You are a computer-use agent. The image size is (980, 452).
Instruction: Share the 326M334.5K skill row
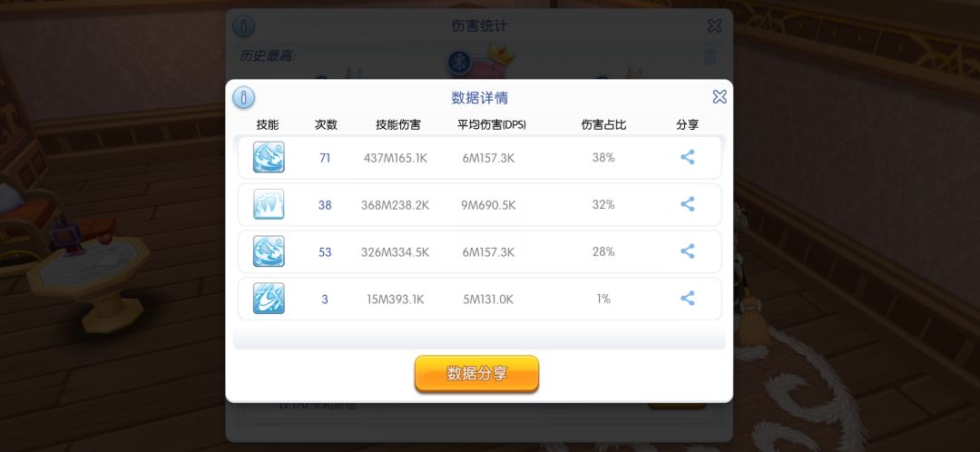[x=688, y=251]
